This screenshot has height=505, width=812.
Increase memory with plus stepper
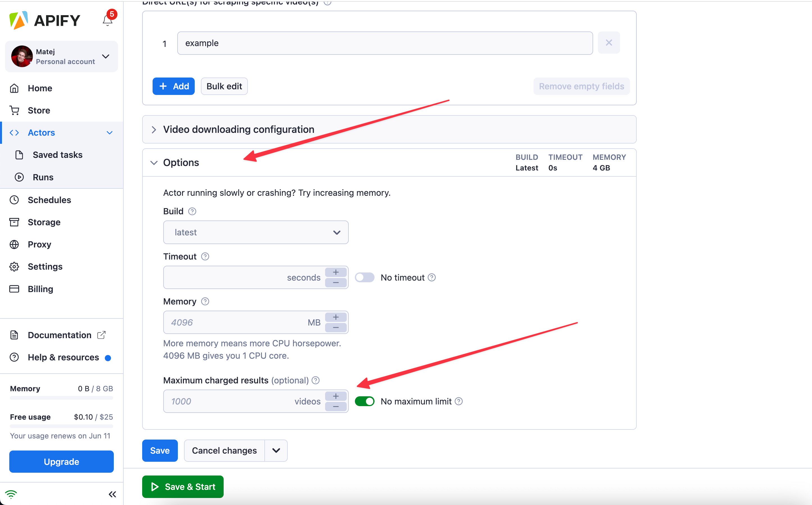336,317
